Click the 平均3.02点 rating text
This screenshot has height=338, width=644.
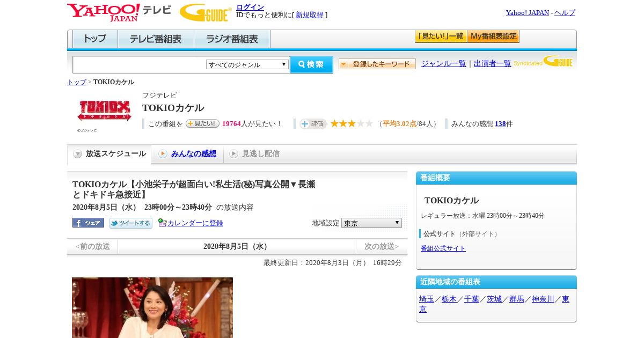point(399,124)
